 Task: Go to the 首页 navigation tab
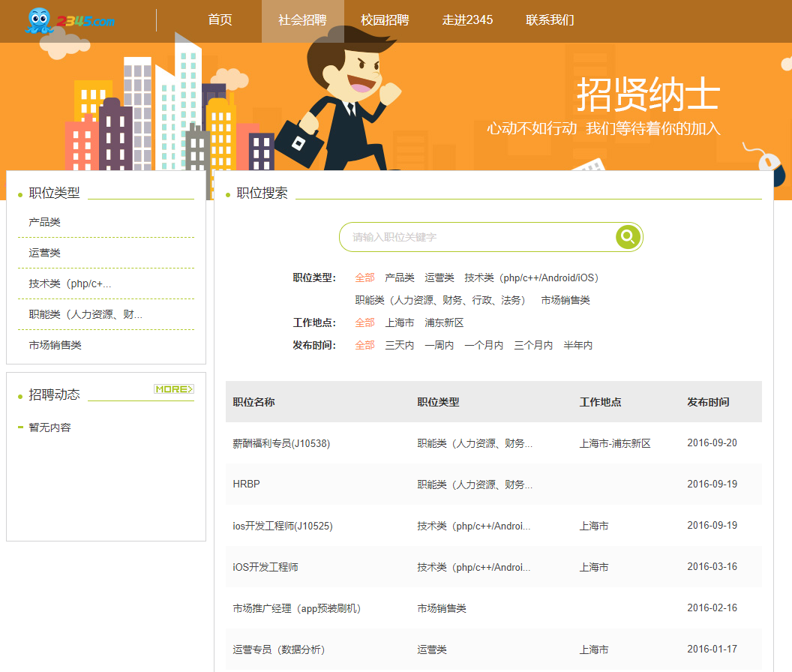(x=220, y=20)
